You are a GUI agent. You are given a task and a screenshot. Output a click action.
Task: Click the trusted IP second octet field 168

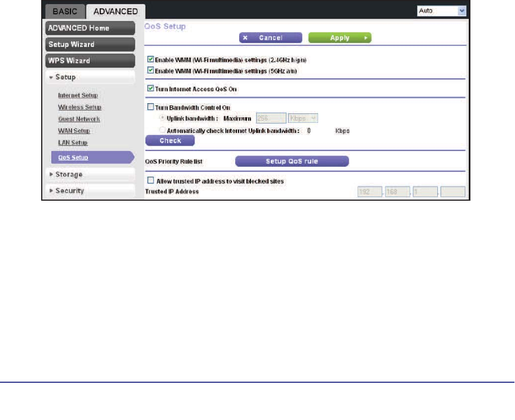(398, 192)
